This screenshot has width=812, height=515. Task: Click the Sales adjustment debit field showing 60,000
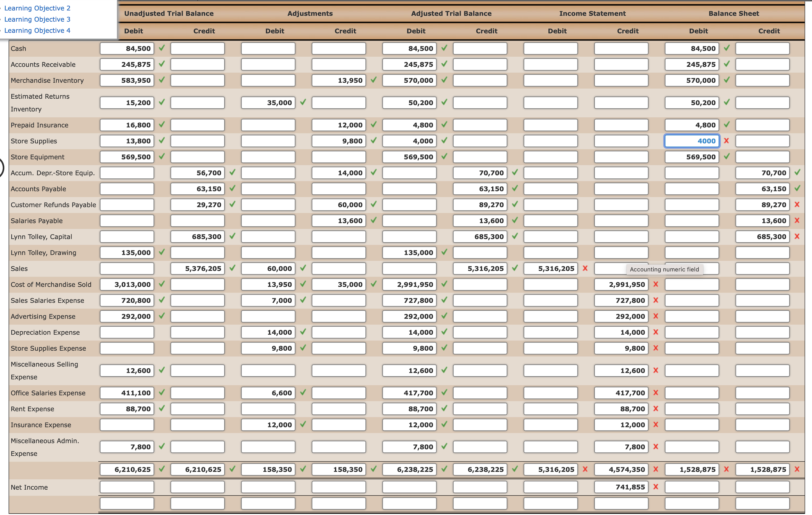click(268, 269)
